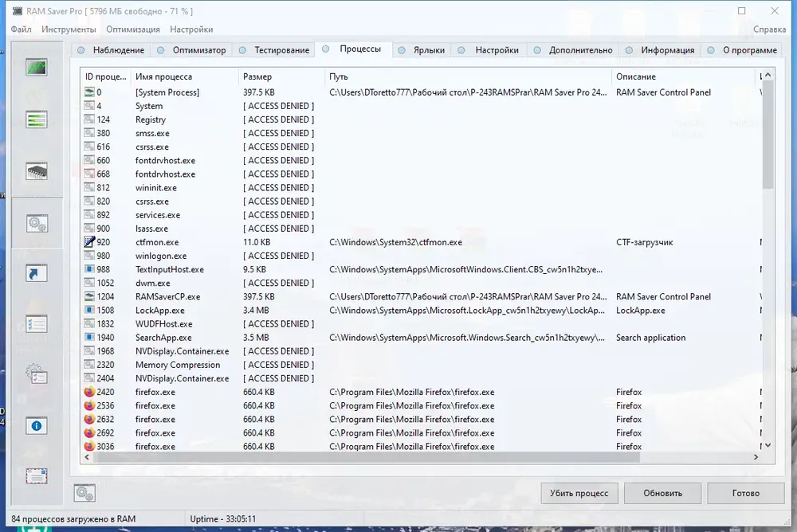
Task: Click the Обновить button
Action: pos(662,493)
